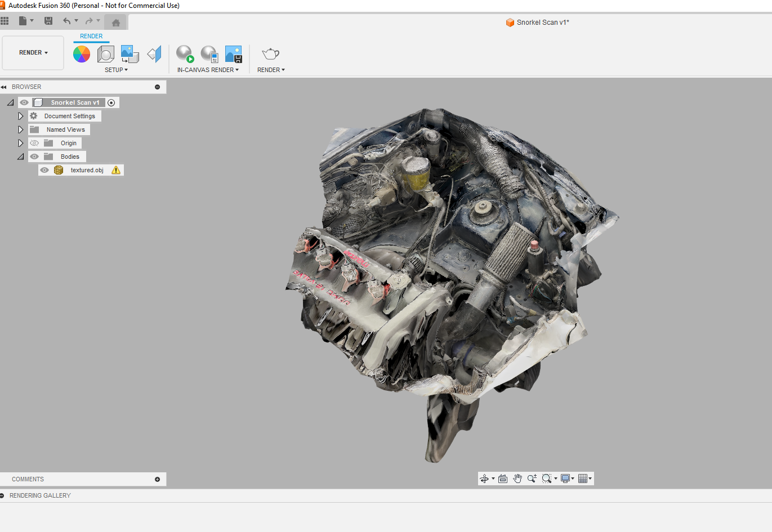
Task: Open the workspace RENDER dropdown menu
Action: point(32,52)
